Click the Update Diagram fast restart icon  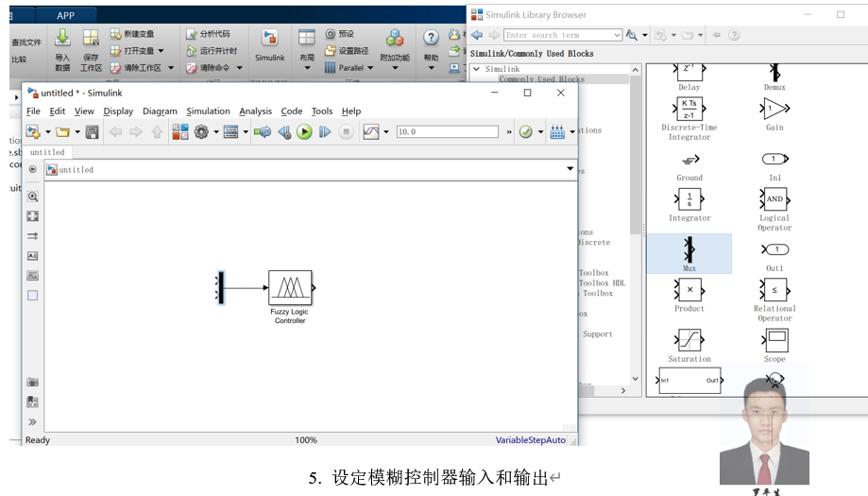pos(263,131)
